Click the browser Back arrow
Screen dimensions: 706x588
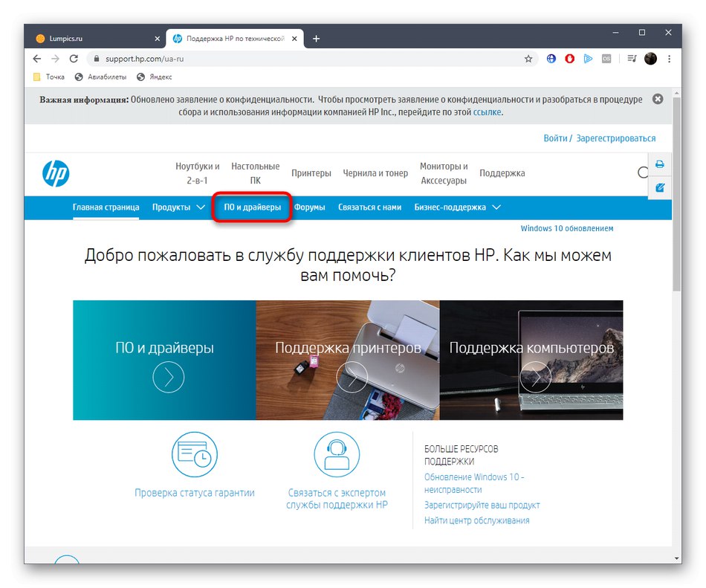(x=37, y=59)
